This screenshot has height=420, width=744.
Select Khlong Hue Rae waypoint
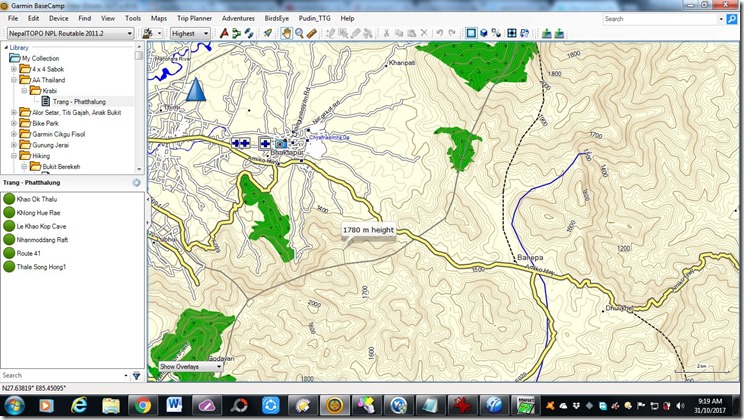click(x=38, y=213)
